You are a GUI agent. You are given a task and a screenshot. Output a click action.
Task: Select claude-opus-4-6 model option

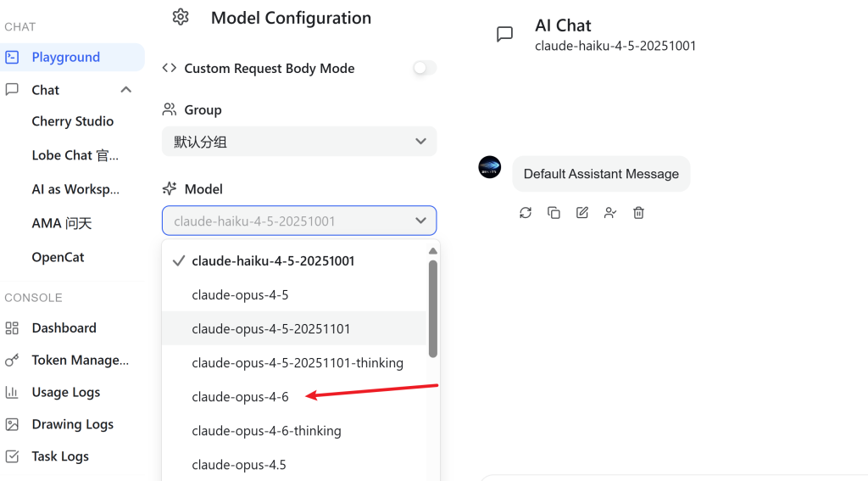coord(294,397)
